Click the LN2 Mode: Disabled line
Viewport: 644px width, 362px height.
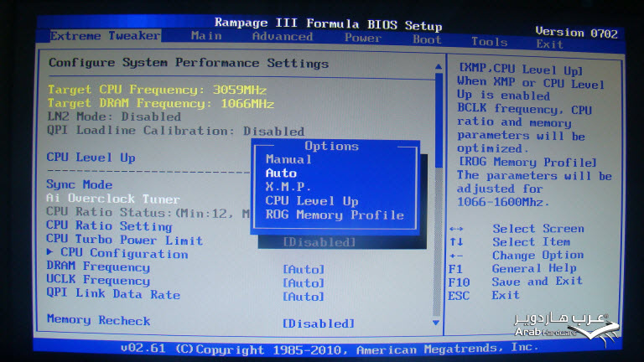(114, 116)
